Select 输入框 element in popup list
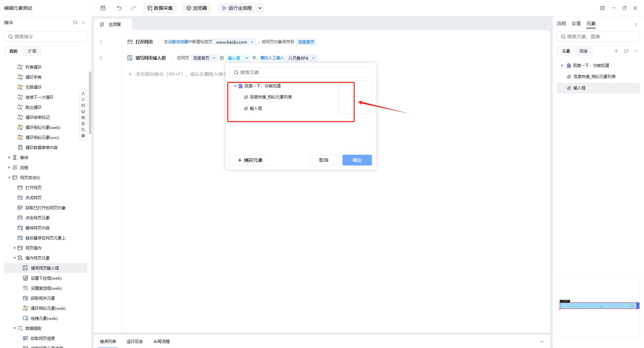The image size is (644, 348). pyautogui.click(x=256, y=109)
